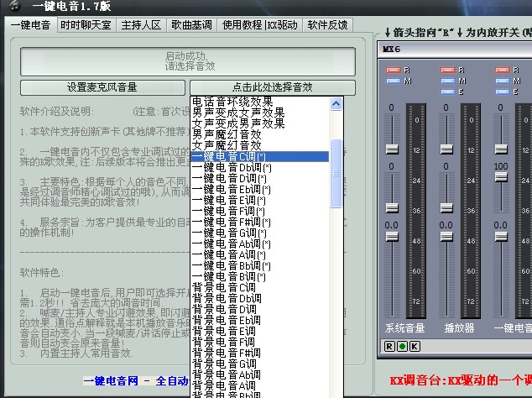Switch to the 时时聊天室 tab
The width and height of the screenshot is (532, 398).
[x=86, y=25]
